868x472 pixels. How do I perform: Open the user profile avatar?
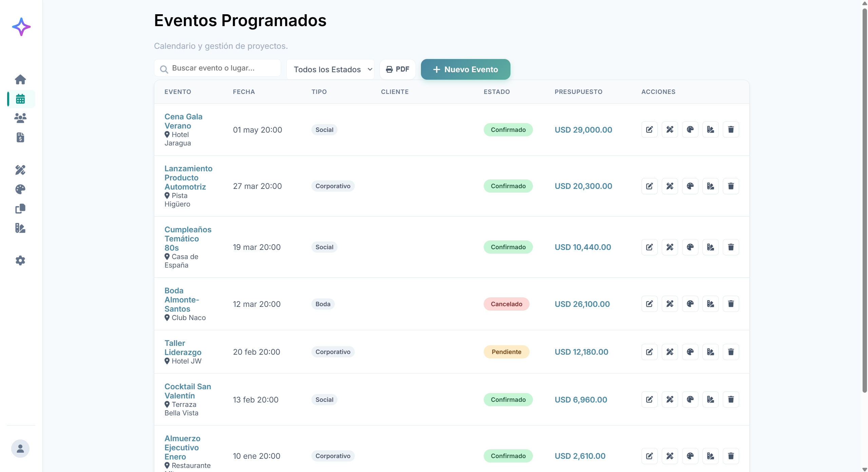20,449
